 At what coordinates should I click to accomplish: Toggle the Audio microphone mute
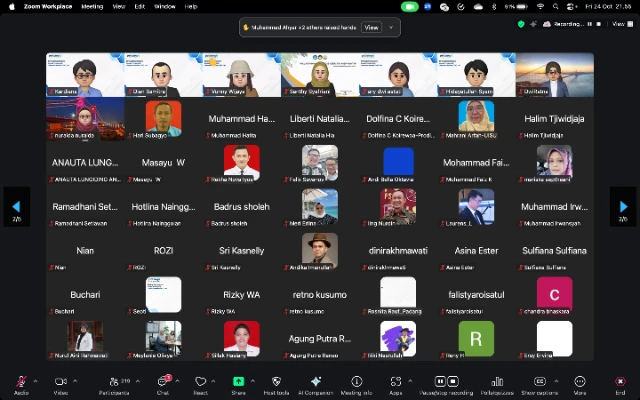pos(20,381)
